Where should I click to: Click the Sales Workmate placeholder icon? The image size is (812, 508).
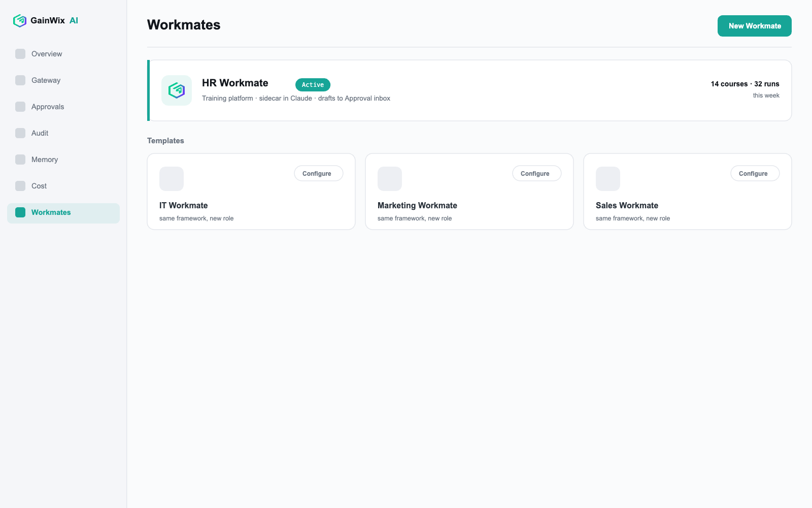[608, 179]
